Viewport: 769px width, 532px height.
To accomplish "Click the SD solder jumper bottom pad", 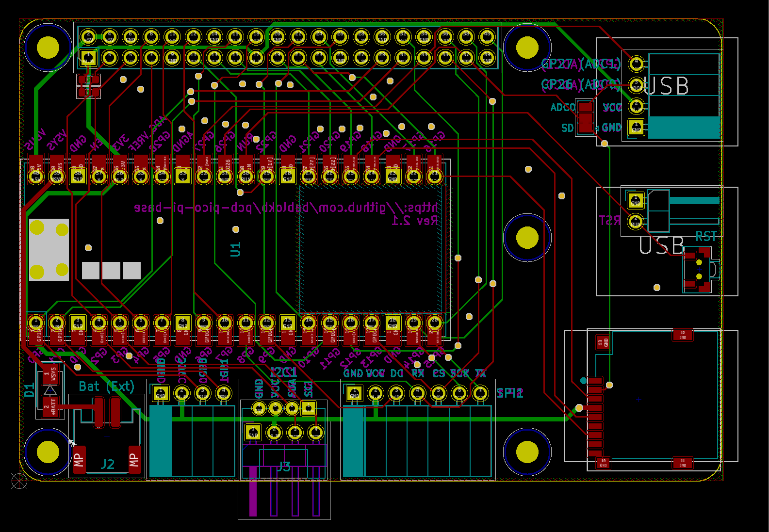I will click(x=586, y=128).
